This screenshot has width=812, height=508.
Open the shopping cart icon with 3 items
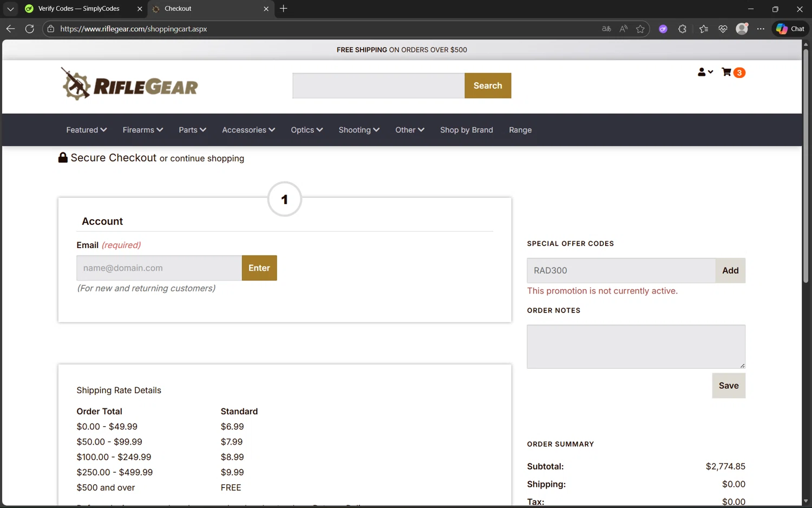click(x=734, y=73)
